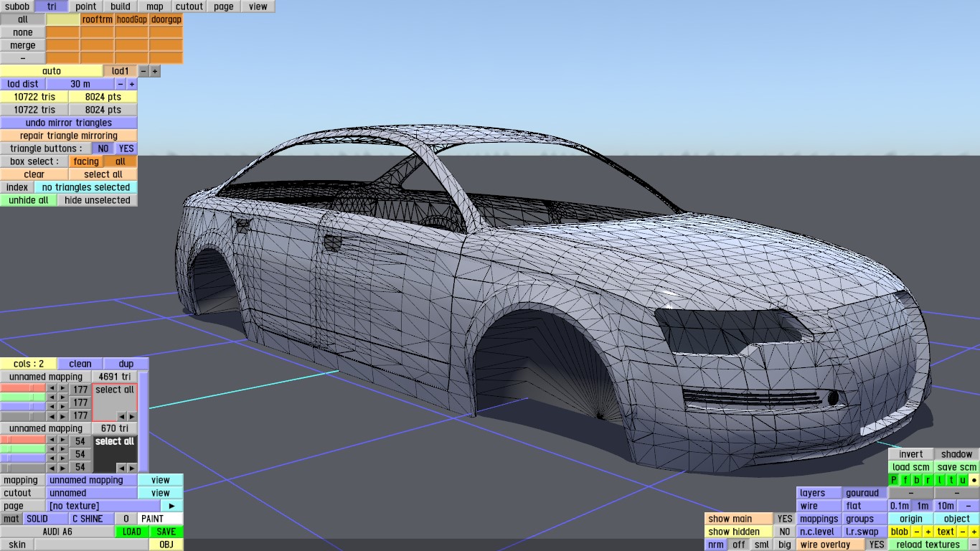Click repair triangle mirroring
This screenshot has width=980, height=551.
click(x=69, y=136)
